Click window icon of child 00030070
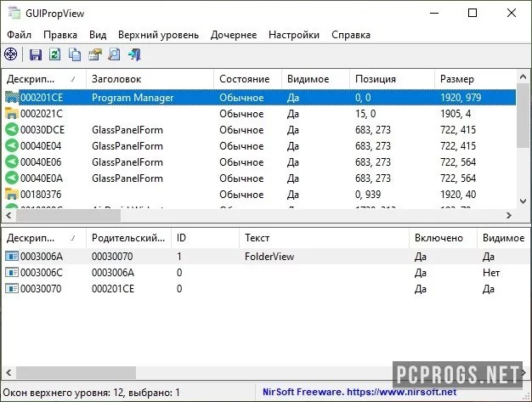The width and height of the screenshot is (532, 402). tap(12, 289)
